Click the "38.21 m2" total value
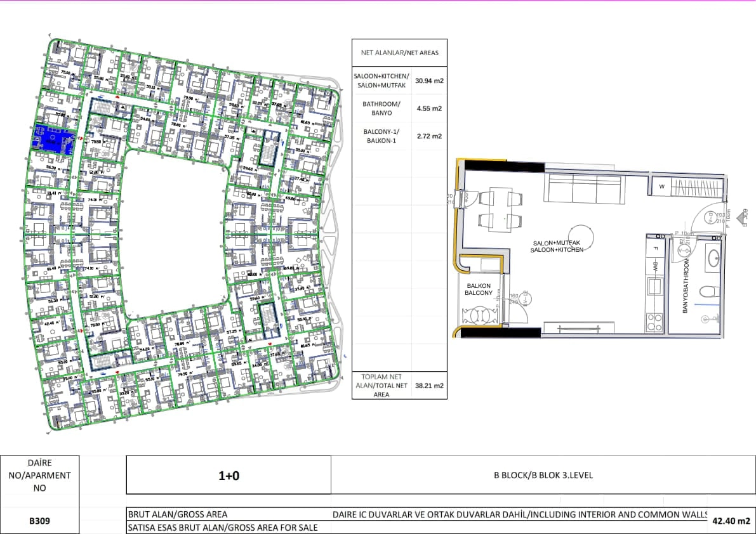The width and height of the screenshot is (756, 534). 429,386
